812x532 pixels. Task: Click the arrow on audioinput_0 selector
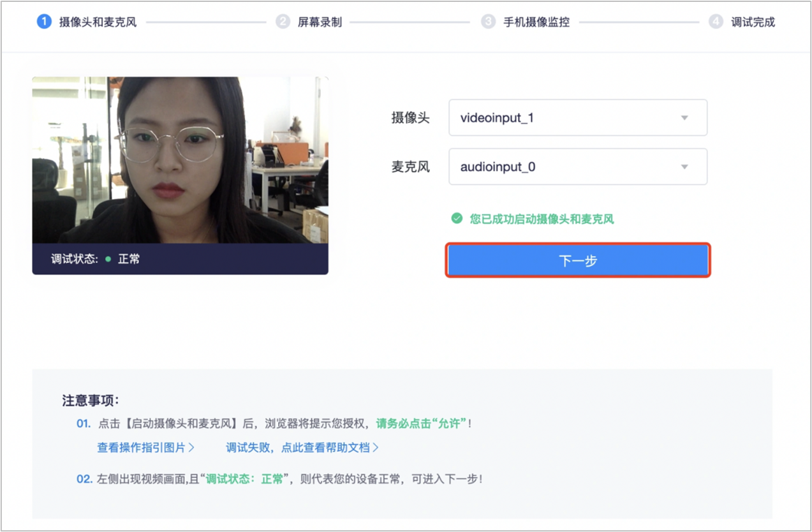tap(684, 167)
